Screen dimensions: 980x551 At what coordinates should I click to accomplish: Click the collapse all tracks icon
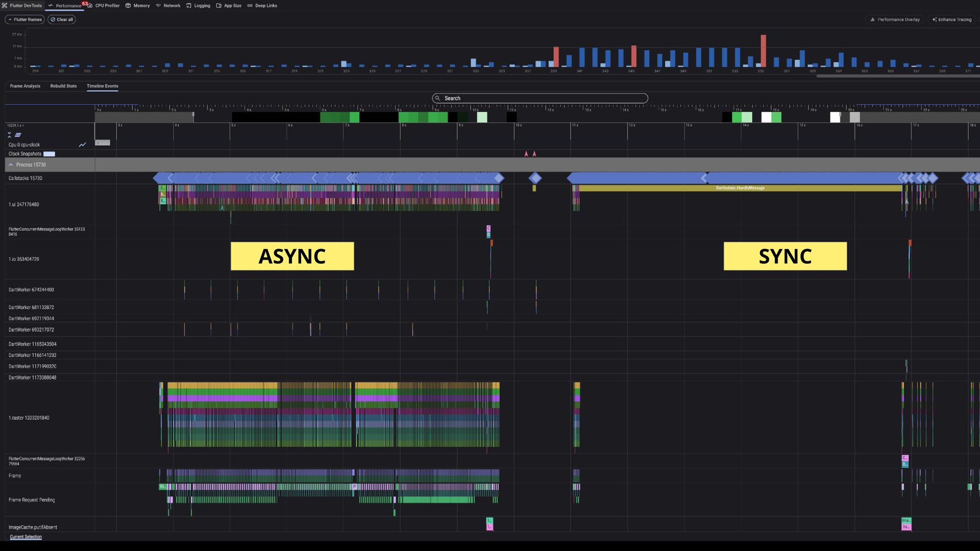(x=9, y=135)
